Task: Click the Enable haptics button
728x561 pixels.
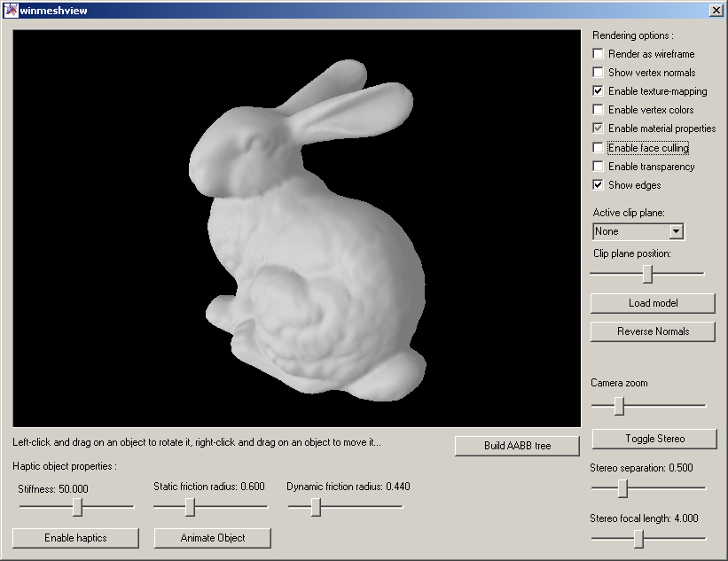Action: coord(75,538)
